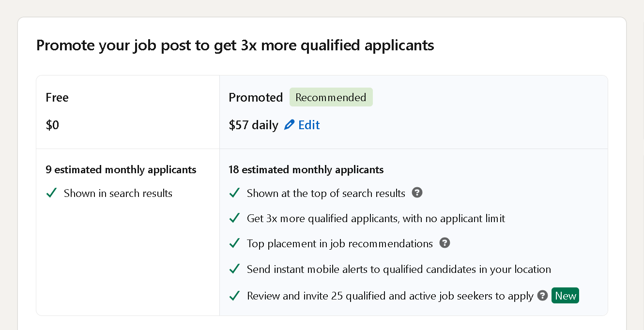Click the green 'New' badge

point(565,295)
